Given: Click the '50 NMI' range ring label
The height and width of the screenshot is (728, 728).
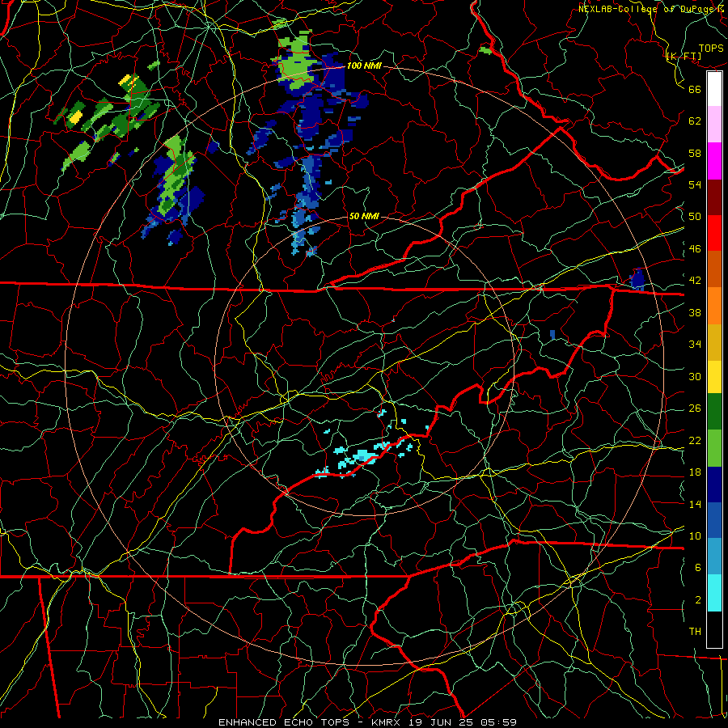Looking at the screenshot, I should tap(363, 216).
